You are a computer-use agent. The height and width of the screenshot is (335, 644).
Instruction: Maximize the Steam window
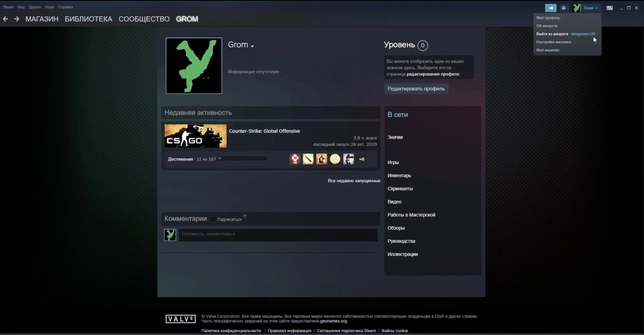(629, 8)
